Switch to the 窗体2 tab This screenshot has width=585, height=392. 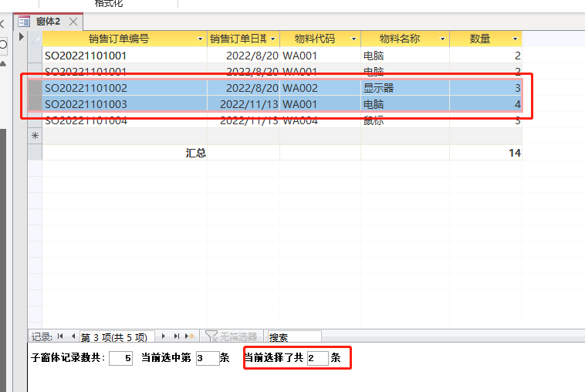pyautogui.click(x=48, y=22)
